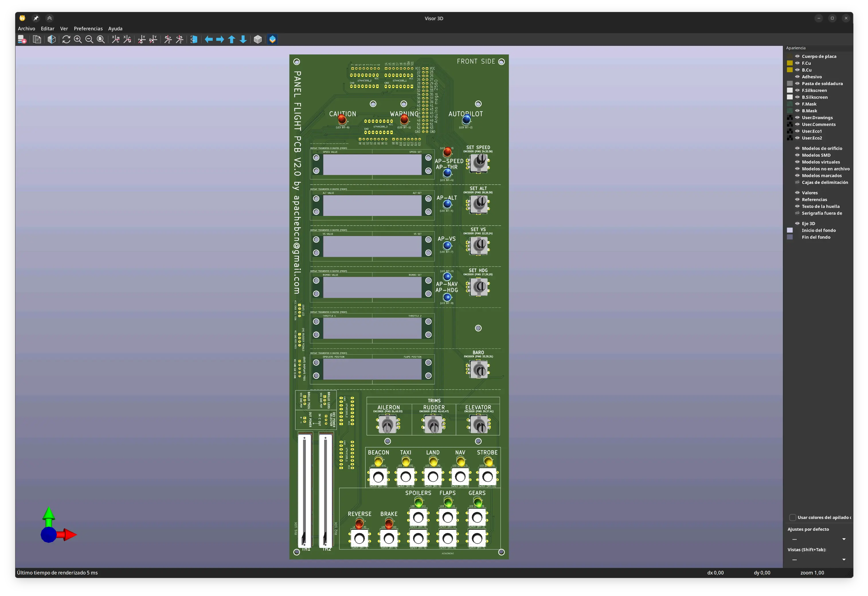Toggle visibility of Modelos SMD
Viewport: 868px width, 596px height.
(797, 155)
